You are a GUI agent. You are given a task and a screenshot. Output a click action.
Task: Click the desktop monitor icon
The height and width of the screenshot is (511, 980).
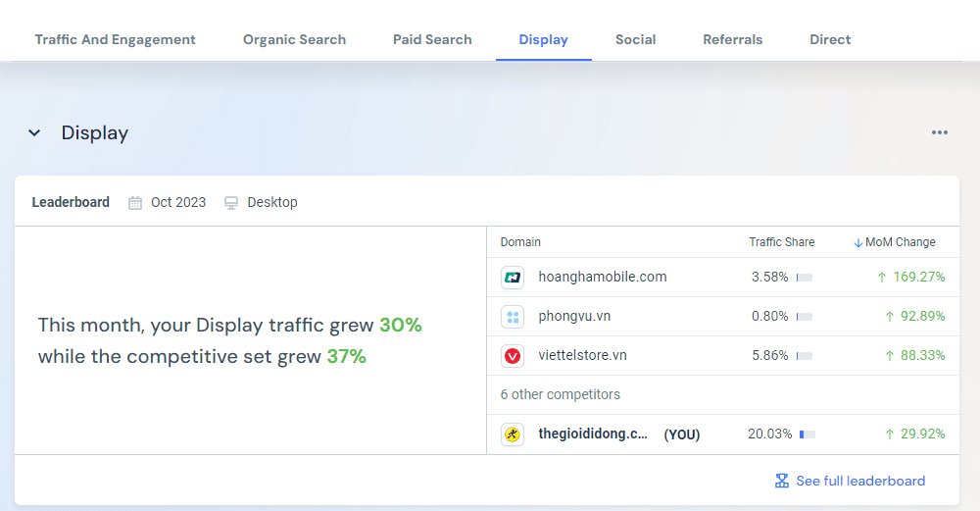231,203
